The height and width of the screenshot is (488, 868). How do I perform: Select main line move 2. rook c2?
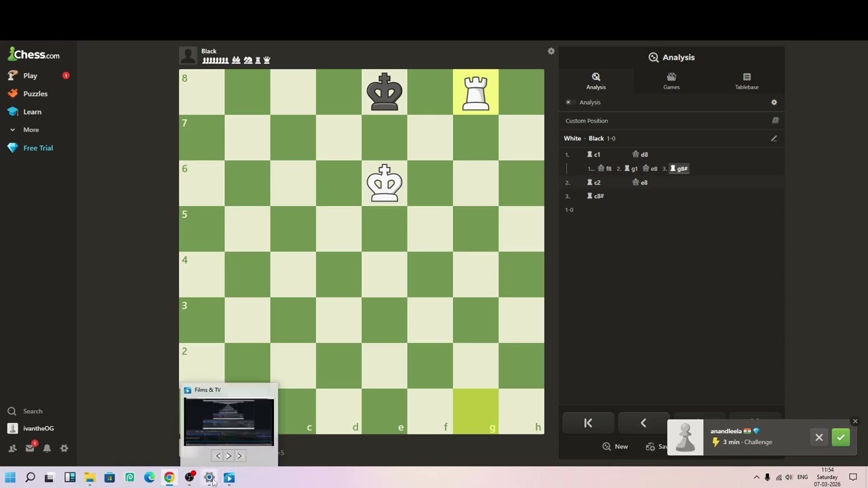(594, 182)
